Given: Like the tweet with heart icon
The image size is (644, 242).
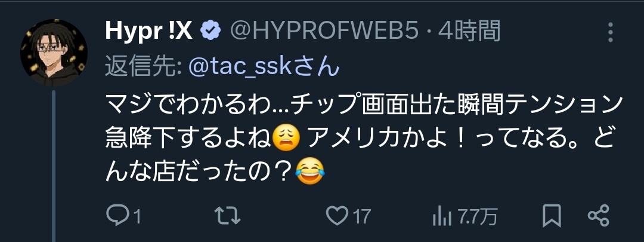Looking at the screenshot, I should [x=337, y=216].
